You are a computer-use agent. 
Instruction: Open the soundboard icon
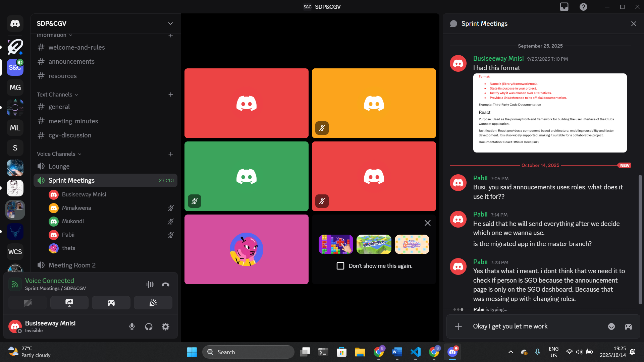pos(153,303)
